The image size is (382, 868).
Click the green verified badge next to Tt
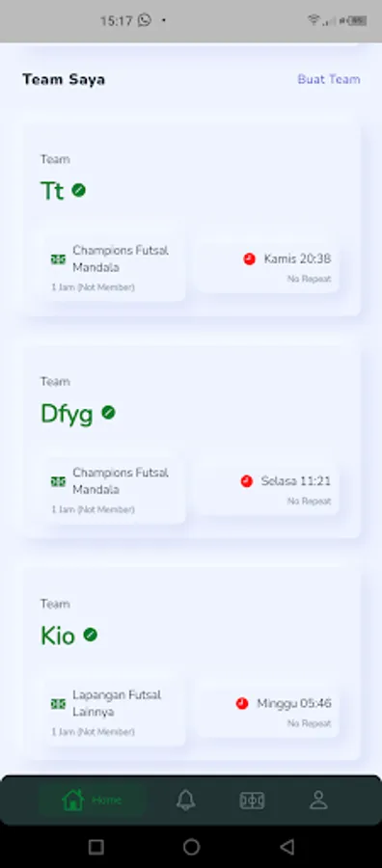coord(78,190)
